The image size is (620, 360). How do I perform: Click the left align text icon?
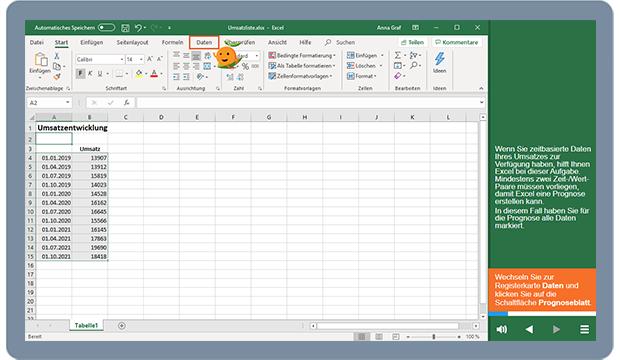click(x=176, y=66)
